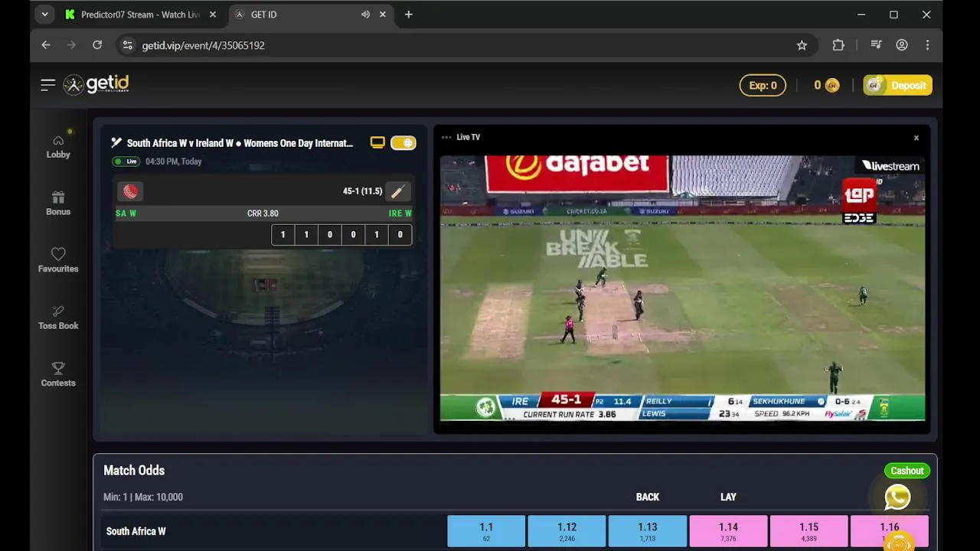View site information icon in address bar
Viewport: 980px width, 551px height.
pos(128,45)
